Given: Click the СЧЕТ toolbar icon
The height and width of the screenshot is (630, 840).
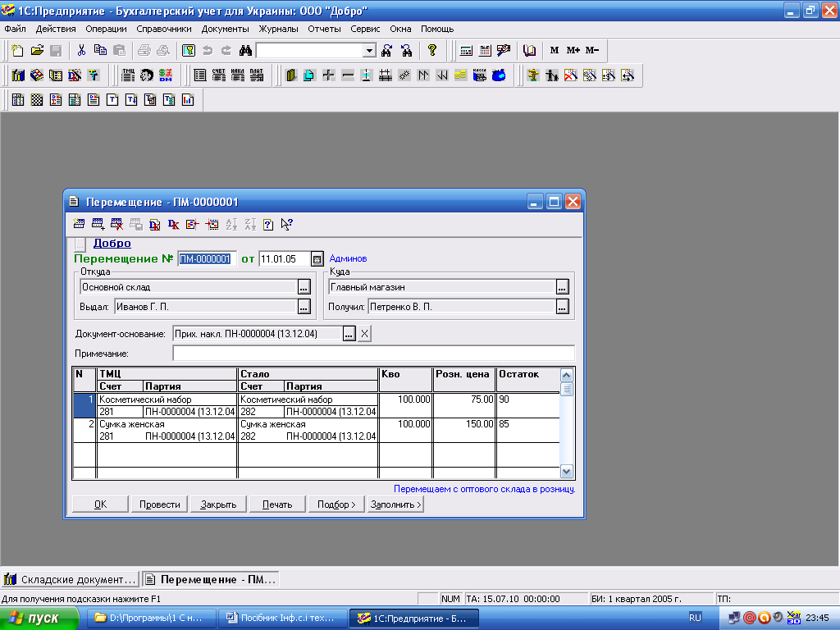Looking at the screenshot, I should 218,75.
